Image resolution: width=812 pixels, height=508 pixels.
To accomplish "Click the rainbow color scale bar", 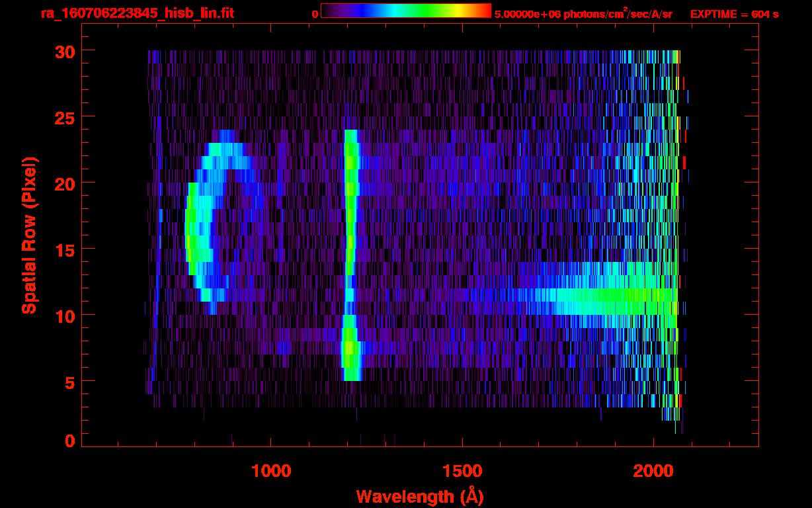I will (x=406, y=11).
